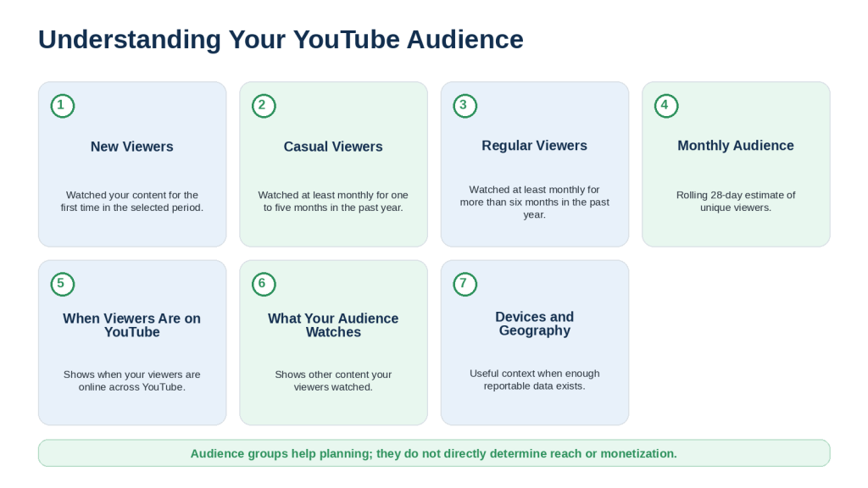Select the 'When Viewers Are on YouTube' heading
Viewport: 868px width, 488px height.
pyautogui.click(x=131, y=325)
